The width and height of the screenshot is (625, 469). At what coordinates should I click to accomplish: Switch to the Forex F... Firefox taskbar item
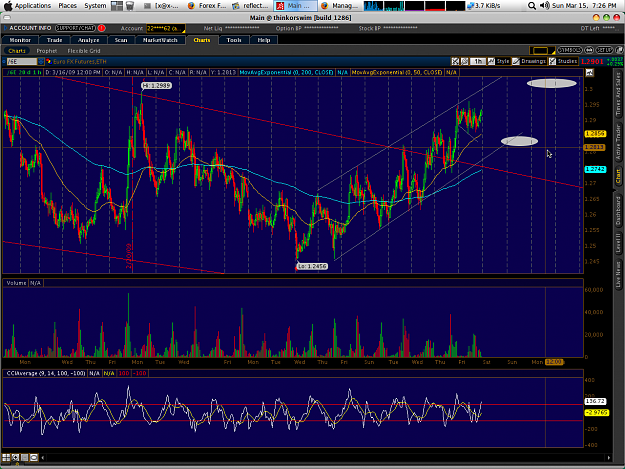point(207,6)
